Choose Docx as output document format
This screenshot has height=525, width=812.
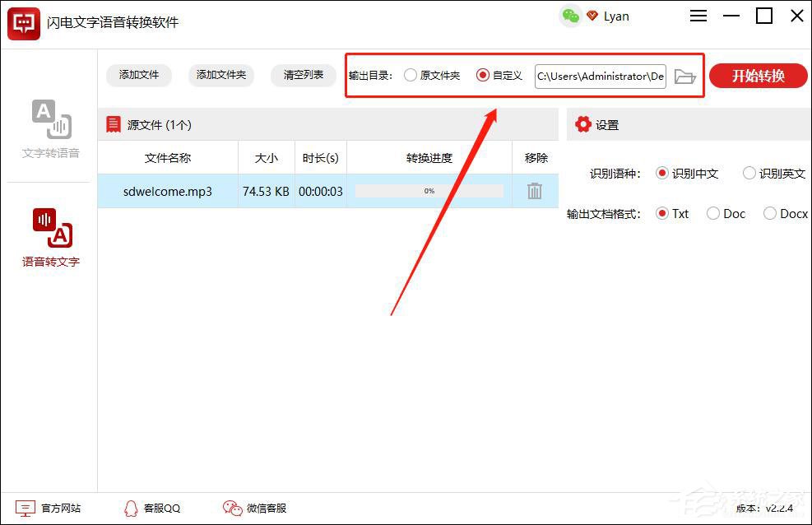pyautogui.click(x=770, y=213)
